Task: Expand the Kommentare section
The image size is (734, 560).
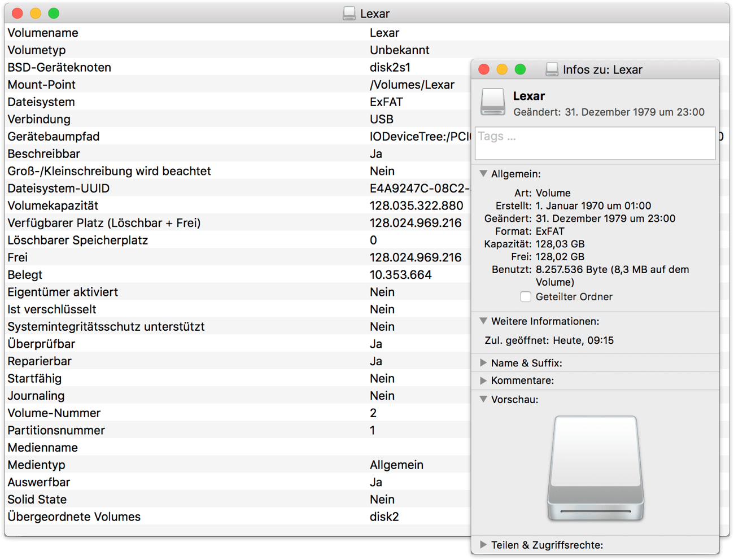Action: (483, 380)
